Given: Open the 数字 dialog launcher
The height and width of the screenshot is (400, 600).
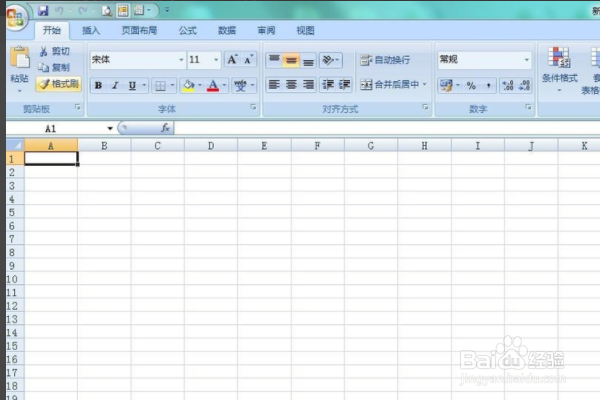Looking at the screenshot, I should pyautogui.click(x=528, y=107).
